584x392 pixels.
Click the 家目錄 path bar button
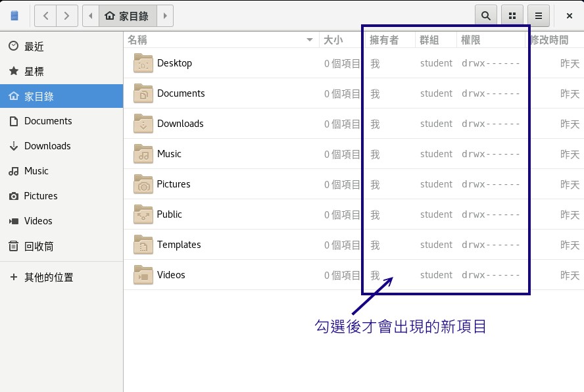[x=129, y=15]
